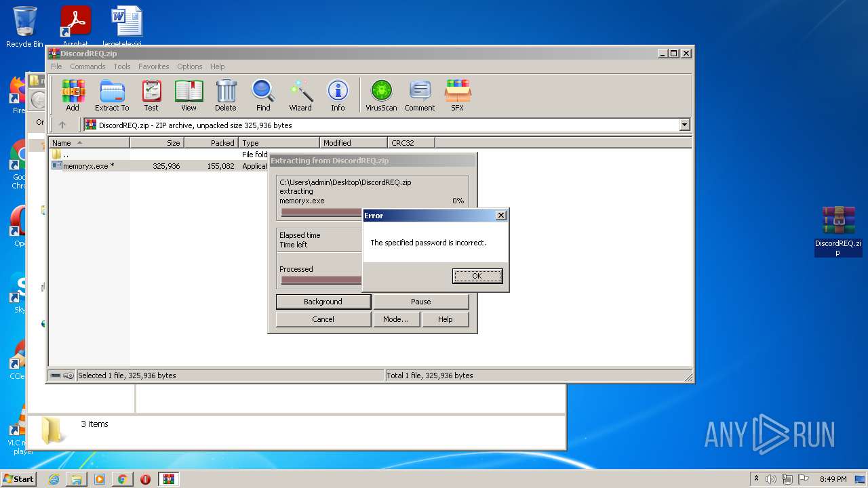Click the network tray icon
The width and height of the screenshot is (868, 488).
(787, 479)
